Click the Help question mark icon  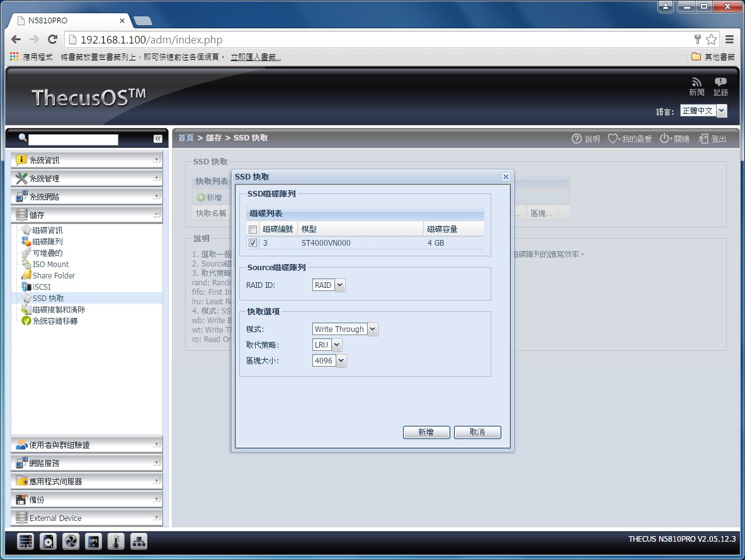(x=576, y=139)
